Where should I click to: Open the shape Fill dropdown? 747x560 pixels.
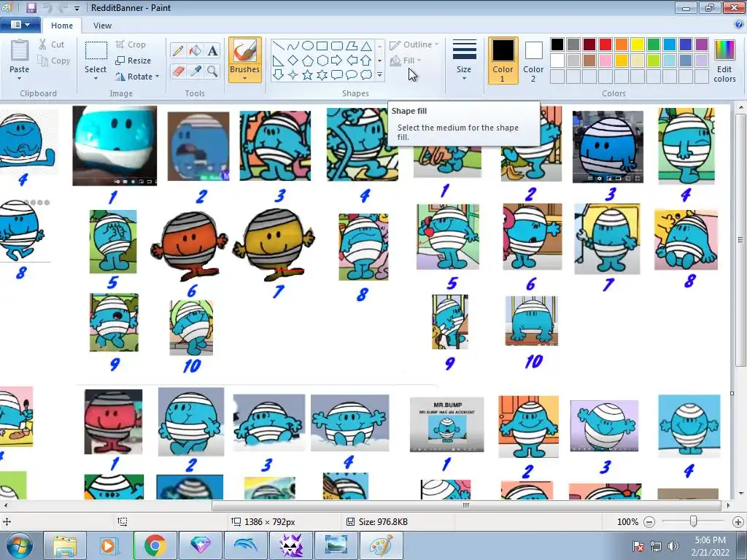click(406, 61)
